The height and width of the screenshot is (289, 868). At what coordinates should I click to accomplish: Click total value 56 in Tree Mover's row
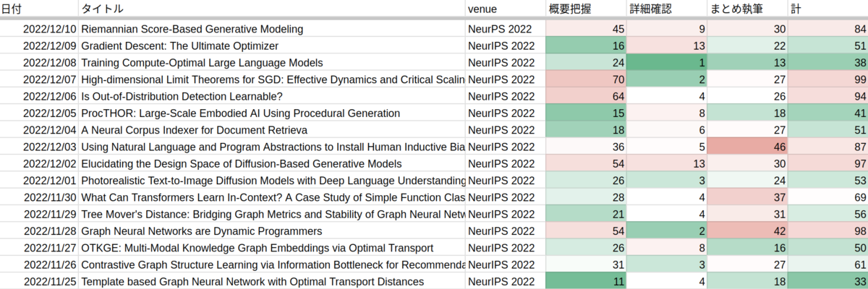pyautogui.click(x=827, y=215)
